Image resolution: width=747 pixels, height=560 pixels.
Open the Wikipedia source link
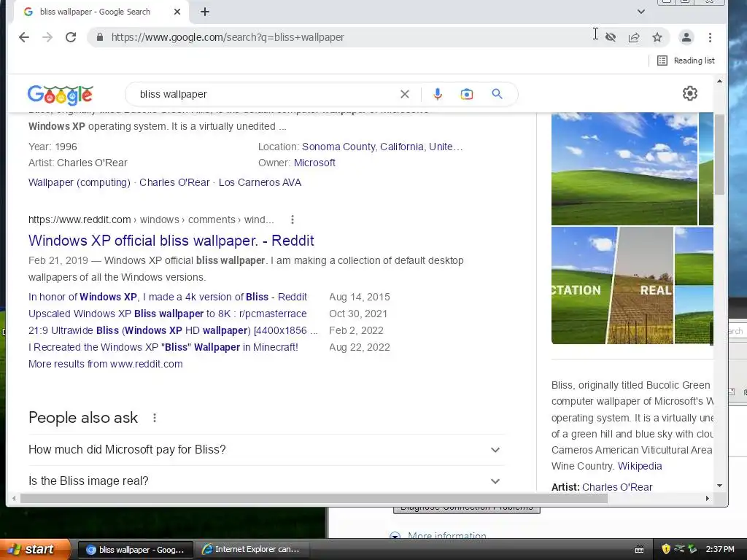coord(640,466)
